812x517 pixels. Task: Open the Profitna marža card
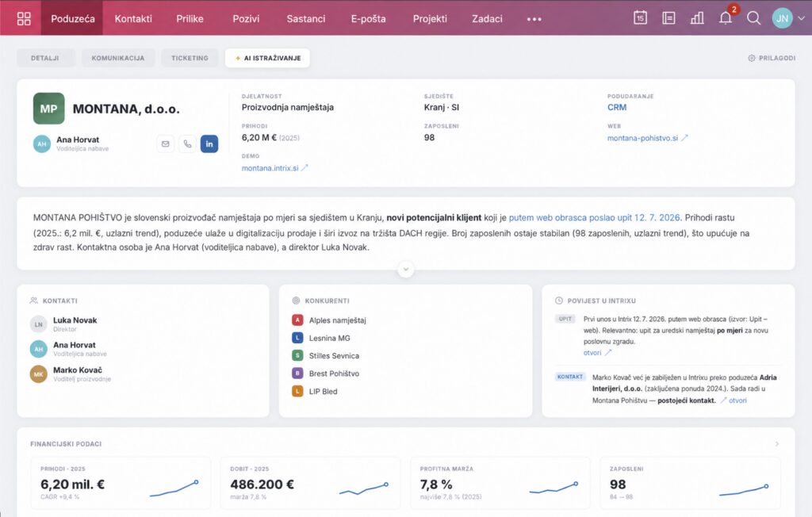coord(500,483)
